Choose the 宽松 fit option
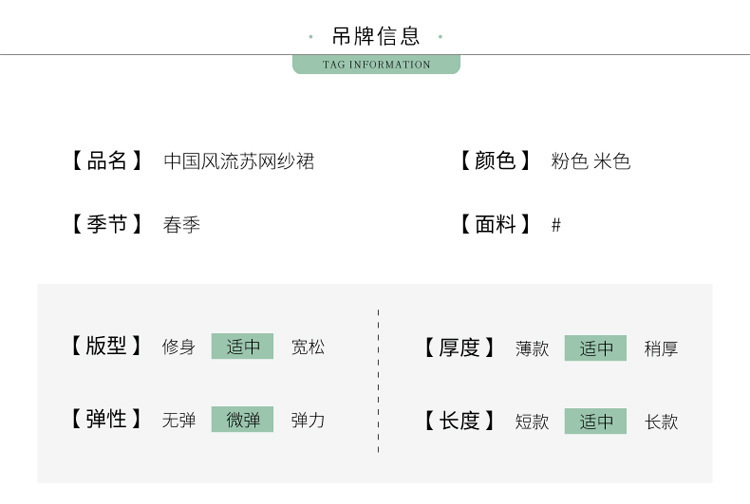Viewport: 750px width, 504px height. point(308,348)
